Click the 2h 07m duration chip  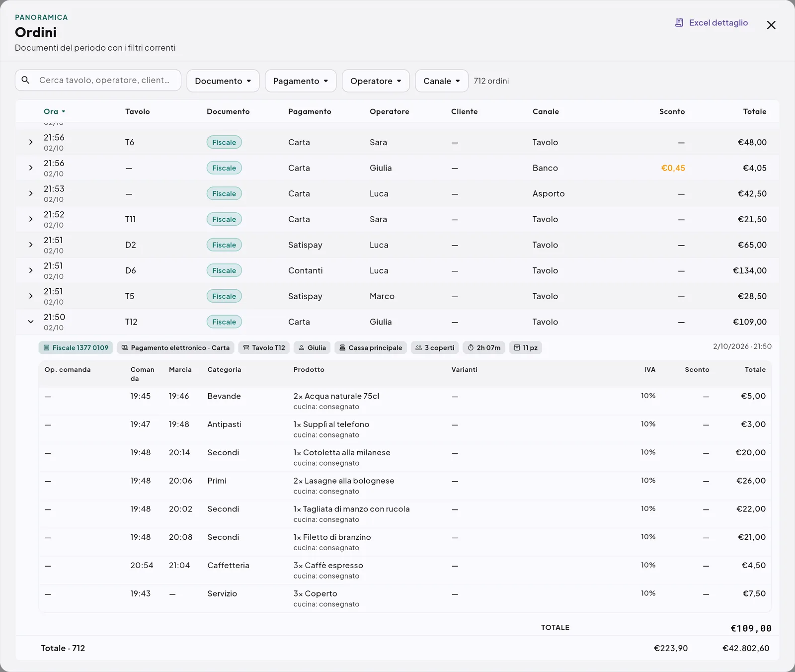click(x=484, y=347)
